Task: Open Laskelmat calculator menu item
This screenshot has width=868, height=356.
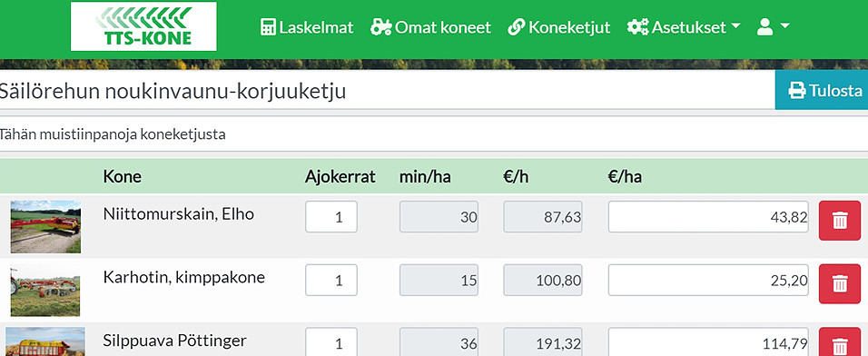Action: 307,27
